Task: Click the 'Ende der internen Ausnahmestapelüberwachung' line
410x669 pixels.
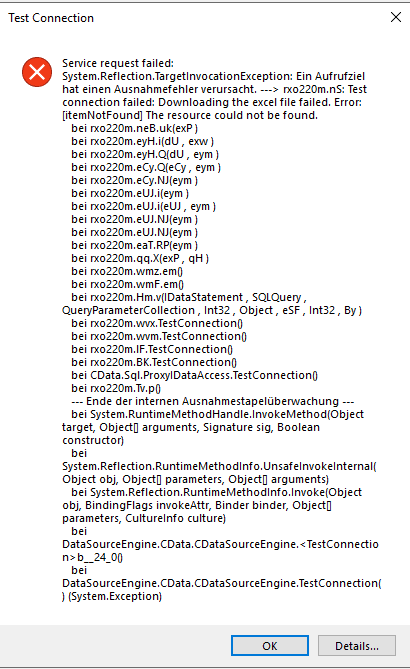Action: point(212,401)
